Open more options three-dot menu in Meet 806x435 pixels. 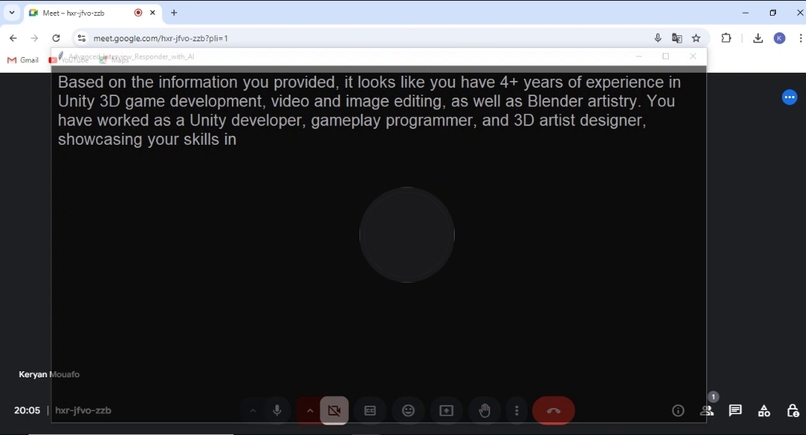pos(517,410)
